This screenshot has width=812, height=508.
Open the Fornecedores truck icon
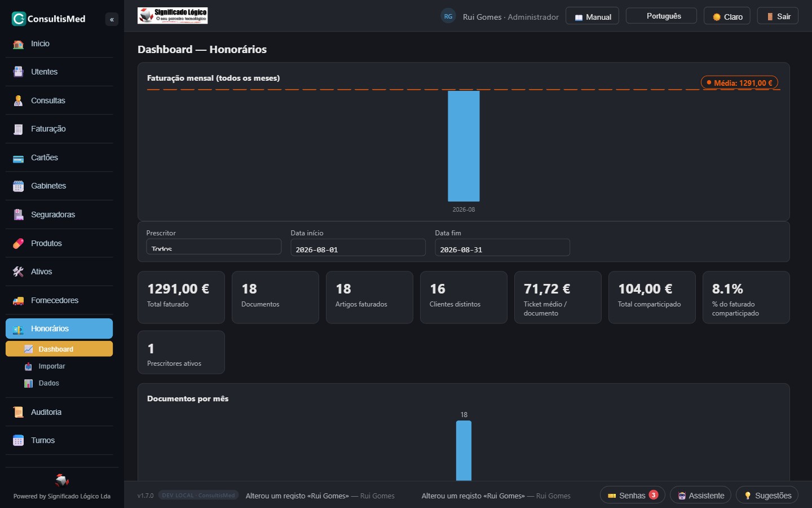click(x=19, y=301)
